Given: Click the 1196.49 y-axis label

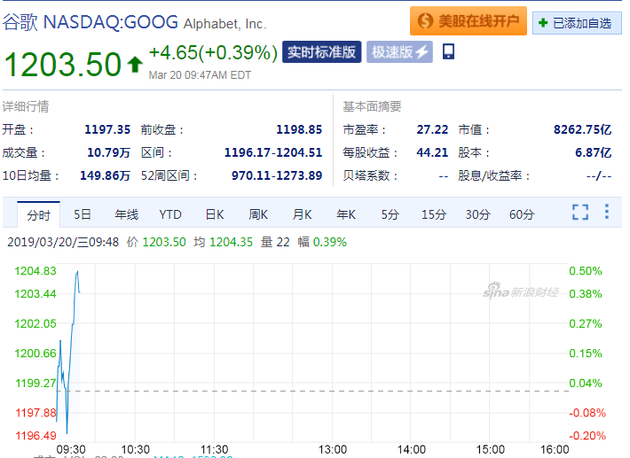Looking at the screenshot, I should 36,436.
